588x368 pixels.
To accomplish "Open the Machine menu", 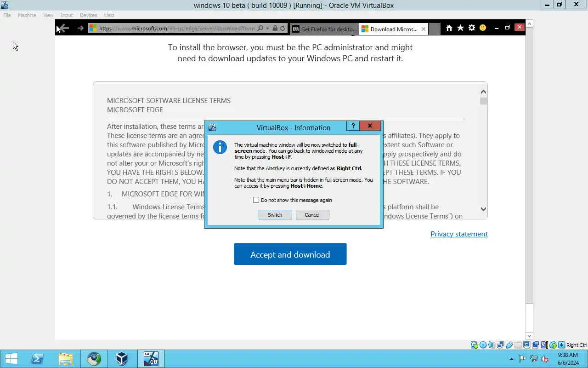I will 27,15.
